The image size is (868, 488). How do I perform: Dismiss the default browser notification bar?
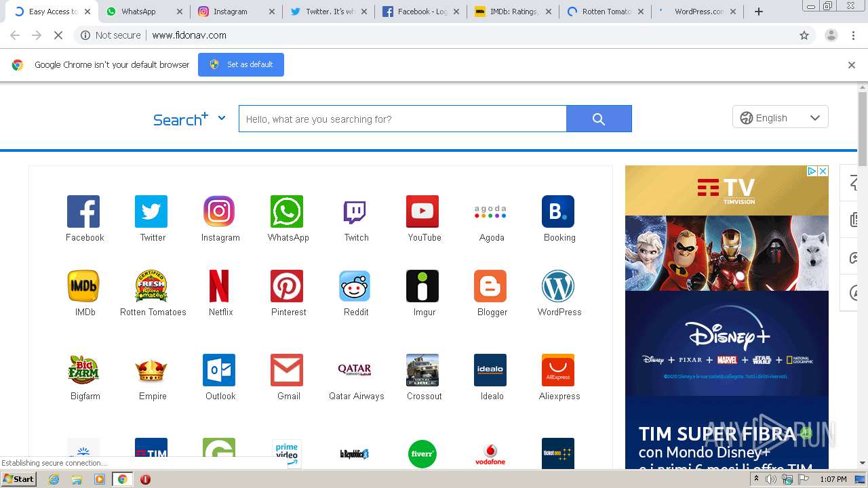(x=852, y=65)
